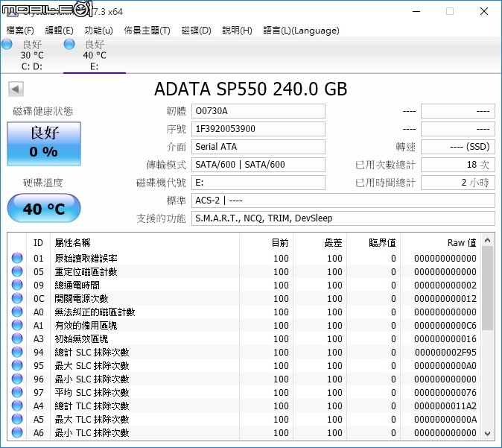Click the ---- (SSD) rotation speed field
This screenshot has height=448, width=502.
[x=458, y=147]
